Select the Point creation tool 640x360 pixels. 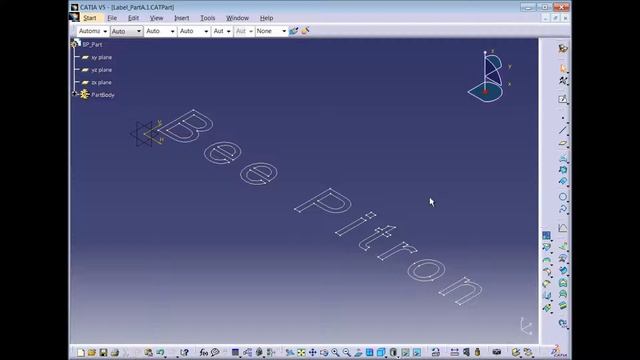(x=563, y=118)
